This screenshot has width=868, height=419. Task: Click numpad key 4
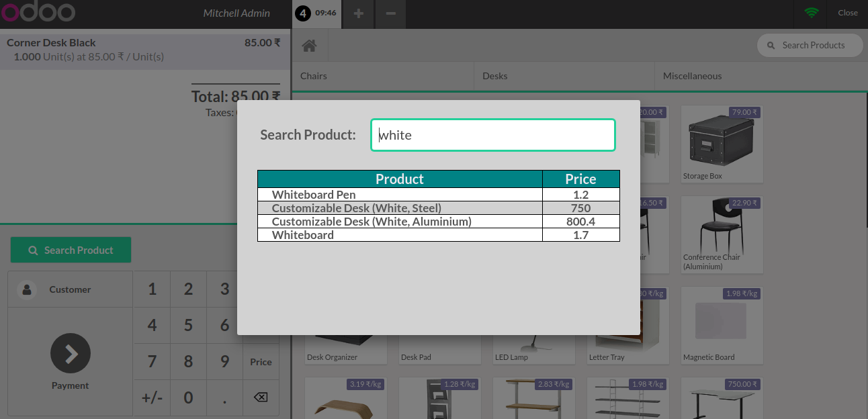coord(153,326)
